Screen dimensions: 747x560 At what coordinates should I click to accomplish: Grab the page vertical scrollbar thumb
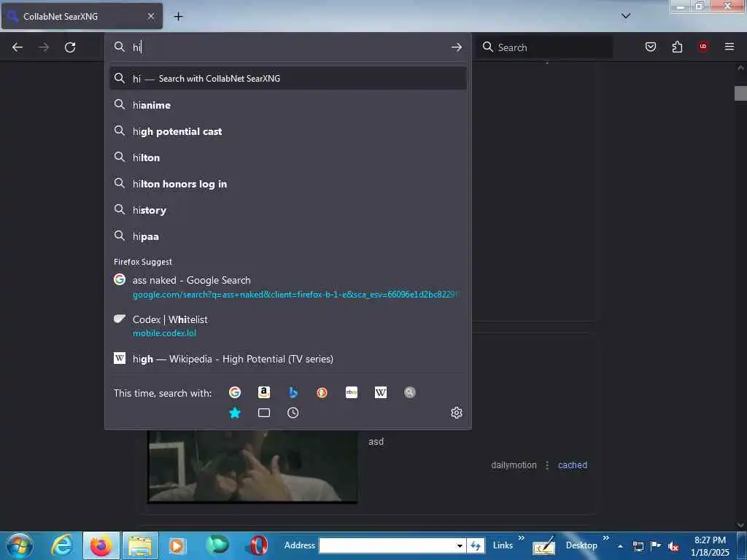pos(740,93)
